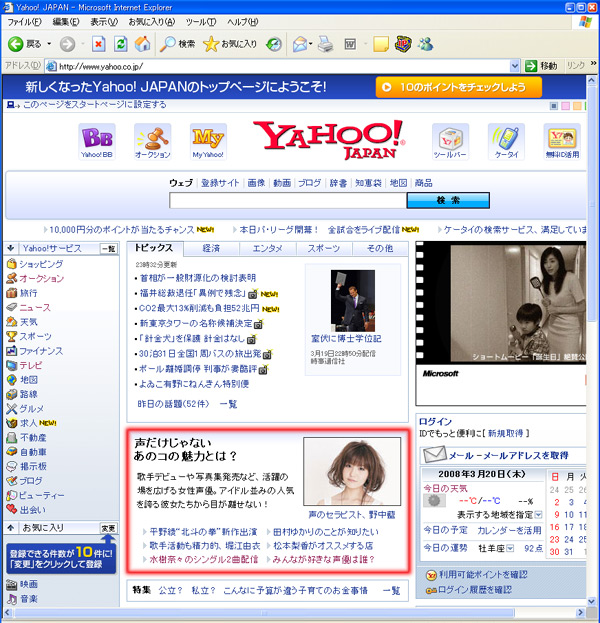Print the page with printer icon
600x623 pixels.
click(326, 44)
